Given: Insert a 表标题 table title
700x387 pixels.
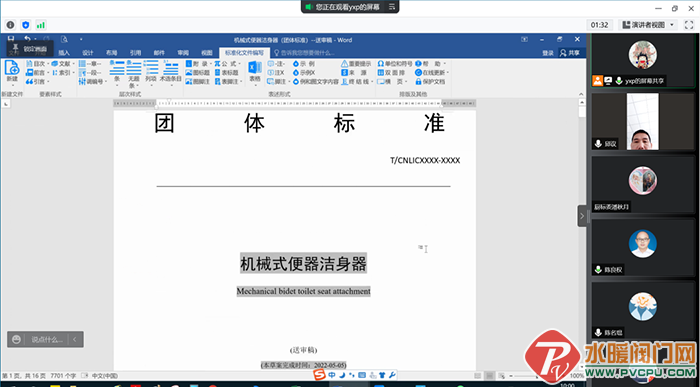Looking at the screenshot, I should tap(227, 72).
